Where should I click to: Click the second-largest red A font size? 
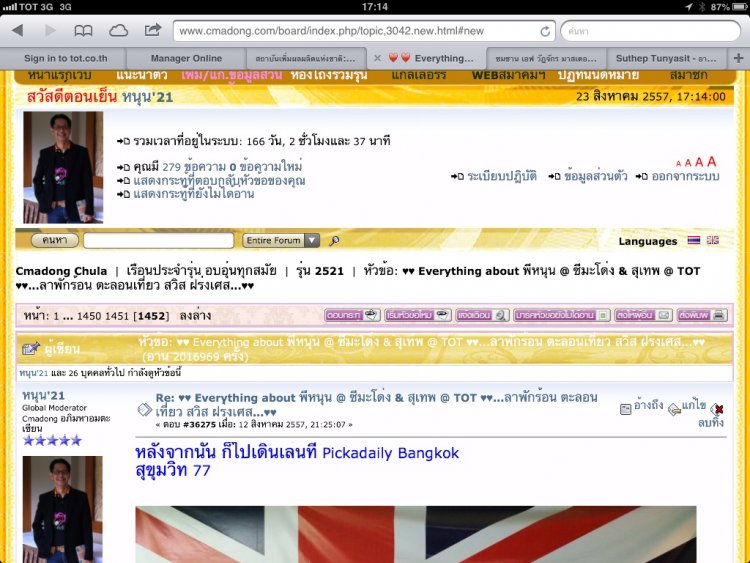(699, 162)
